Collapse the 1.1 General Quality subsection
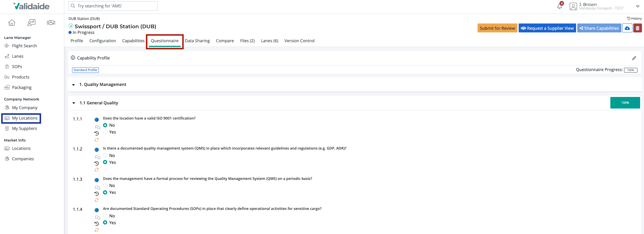 (x=74, y=103)
